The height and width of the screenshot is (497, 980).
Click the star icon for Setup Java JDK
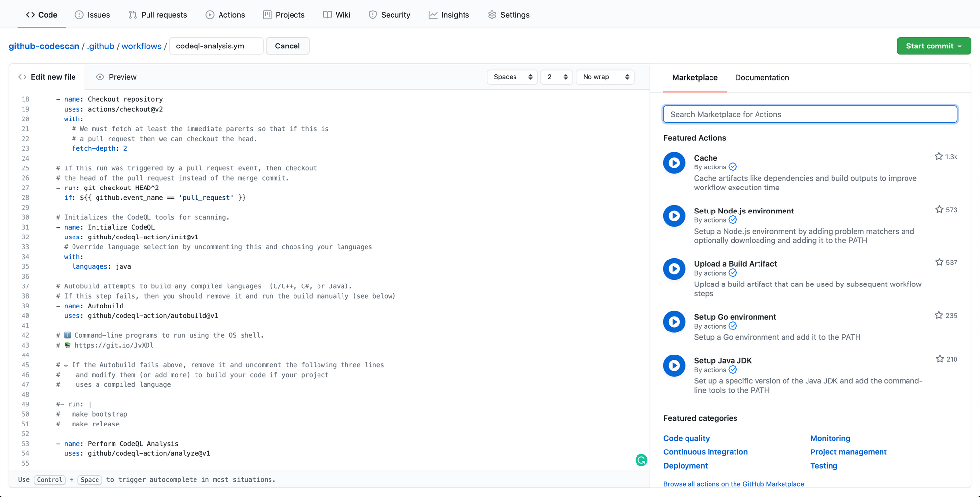point(940,359)
